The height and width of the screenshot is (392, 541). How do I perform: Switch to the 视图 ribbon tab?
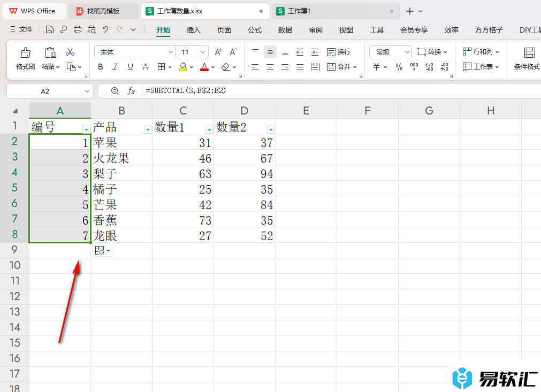point(346,30)
